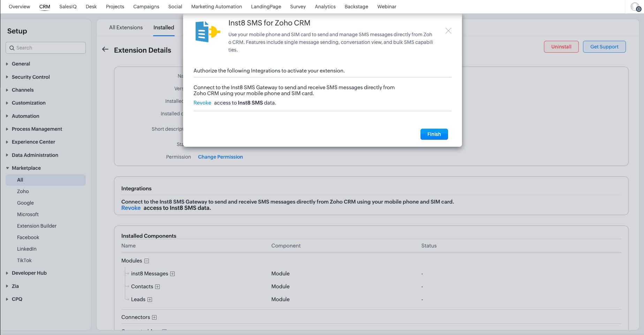This screenshot has width=644, height=335.
Task: Open Webinar in top navigation
Action: click(x=387, y=7)
